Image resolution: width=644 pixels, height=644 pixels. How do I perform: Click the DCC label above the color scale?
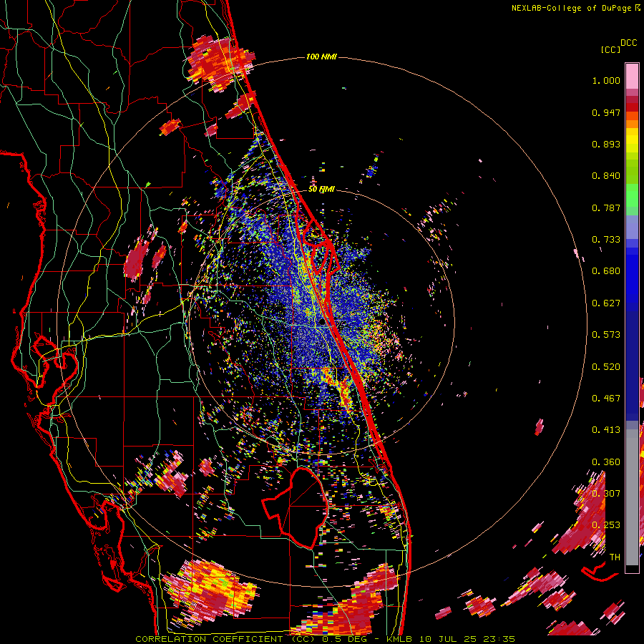[x=628, y=43]
